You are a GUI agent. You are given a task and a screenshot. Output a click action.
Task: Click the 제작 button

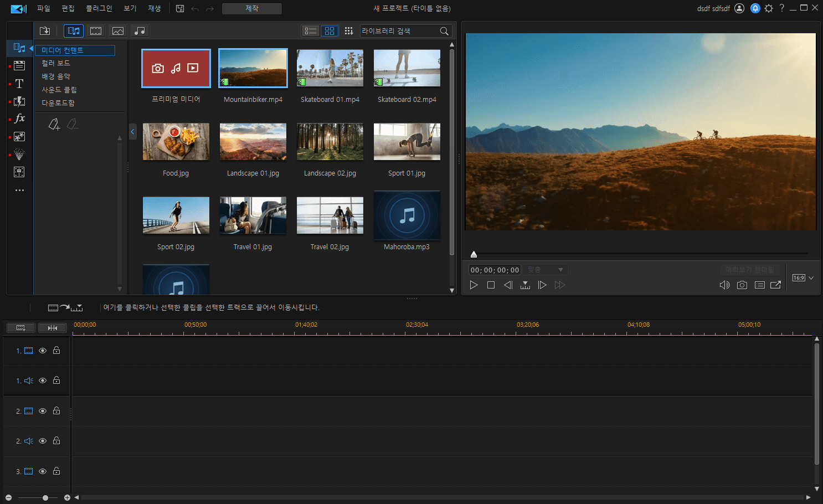point(251,8)
